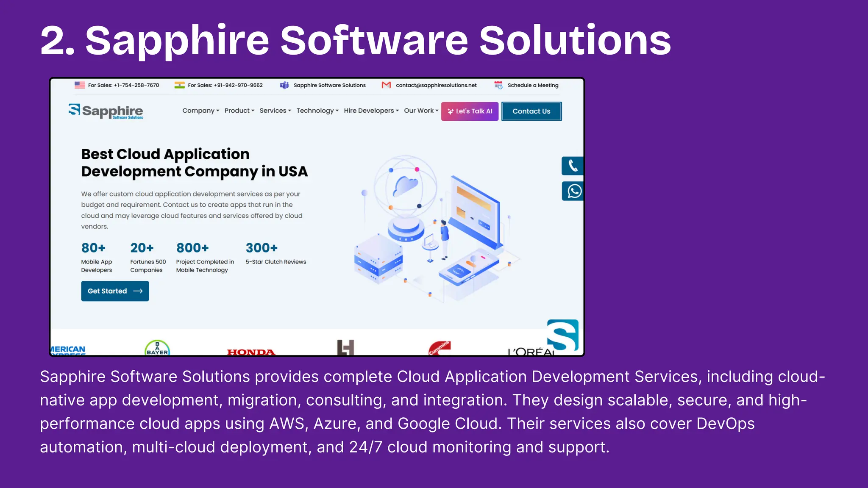Click the Best Cloud Application Development heading
The width and height of the screenshot is (868, 488).
click(195, 163)
